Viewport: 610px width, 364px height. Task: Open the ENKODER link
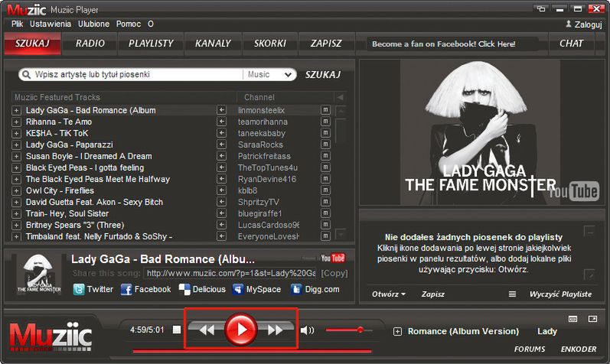tap(579, 349)
